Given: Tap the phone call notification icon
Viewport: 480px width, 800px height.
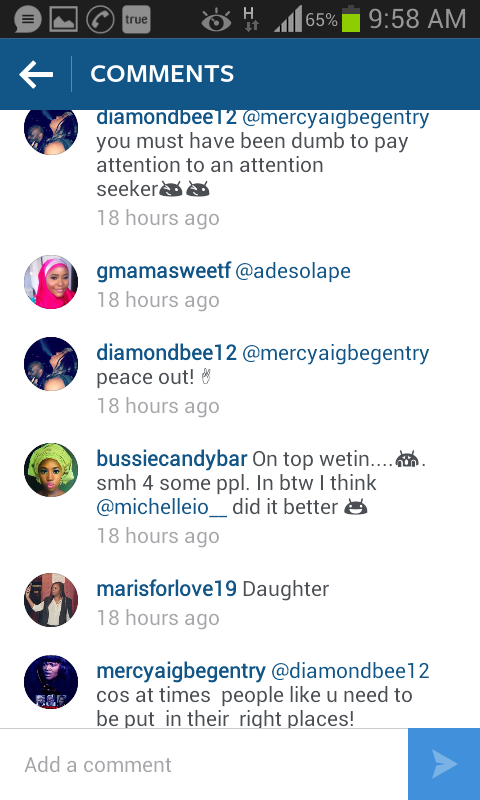Looking at the screenshot, I should [100, 19].
